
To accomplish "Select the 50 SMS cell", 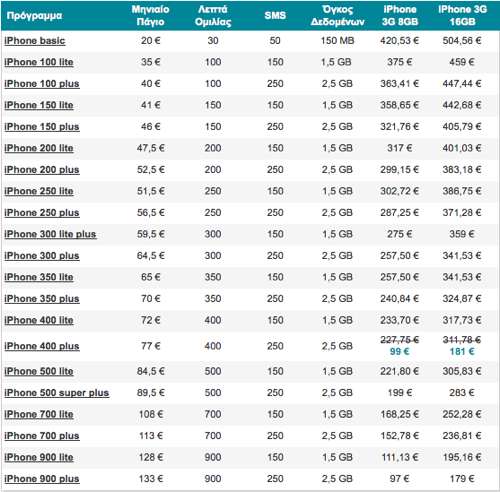I will [275, 41].
